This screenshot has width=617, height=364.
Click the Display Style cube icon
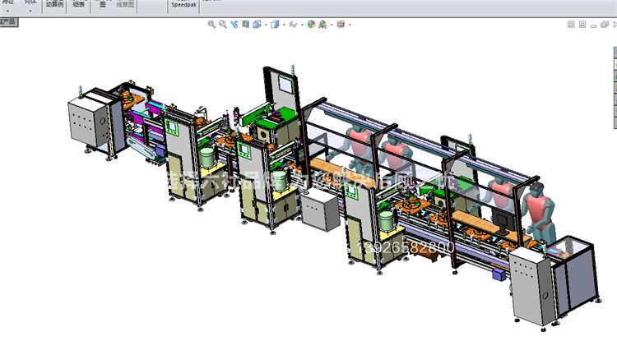275,25
